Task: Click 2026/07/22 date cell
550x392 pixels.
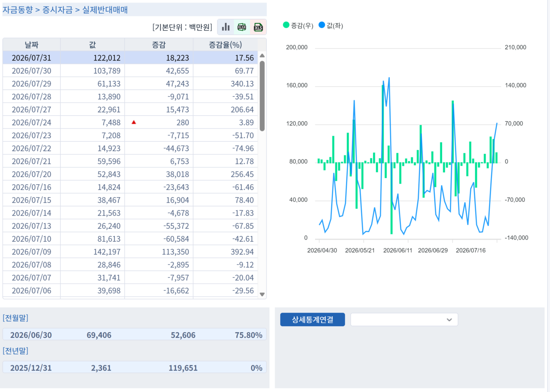Action: click(x=31, y=148)
